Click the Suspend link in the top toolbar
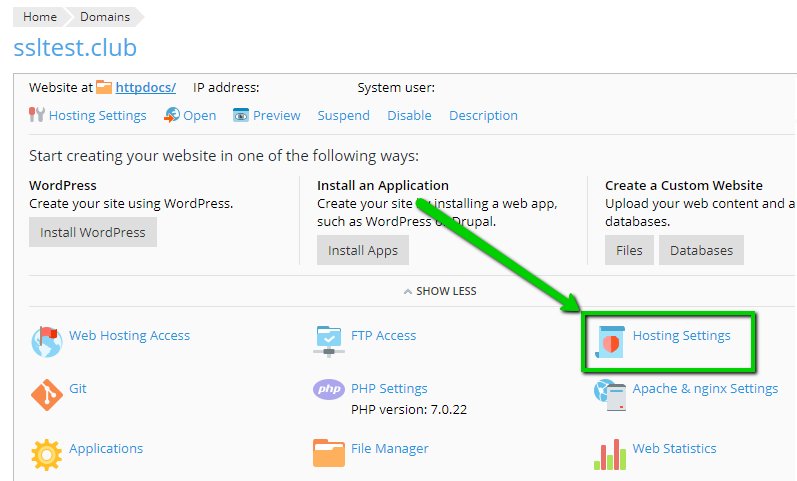 point(343,115)
